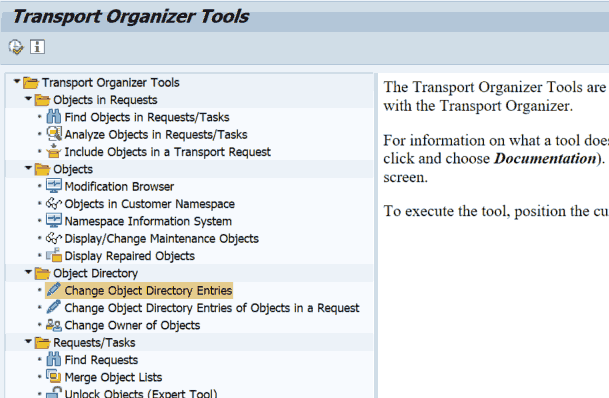Collapse the Object Directory folder
This screenshot has width=609, height=398.
pyautogui.click(x=28, y=272)
